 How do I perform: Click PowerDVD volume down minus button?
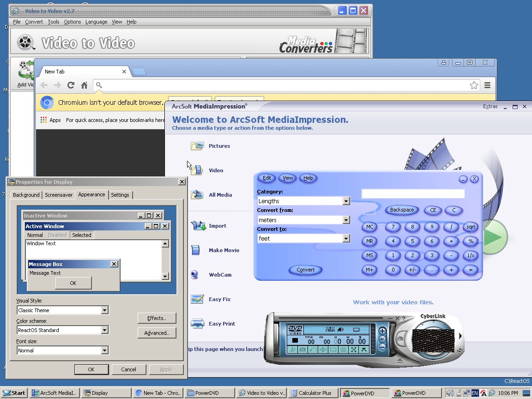tap(382, 346)
